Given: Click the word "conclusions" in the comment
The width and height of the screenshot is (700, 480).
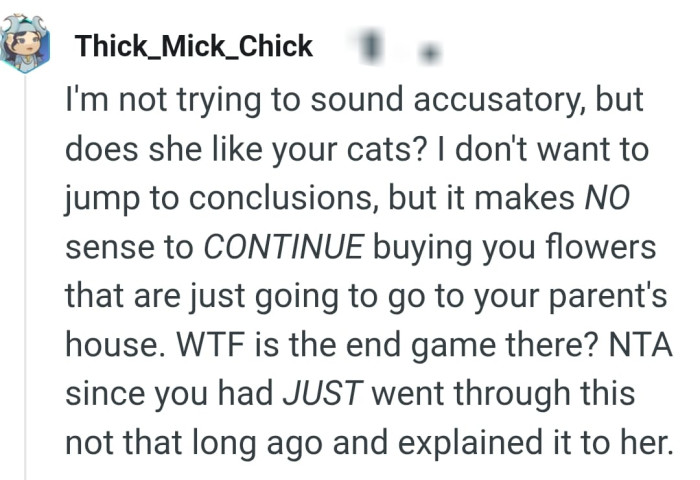Looking at the screenshot, I should tap(271, 200).
